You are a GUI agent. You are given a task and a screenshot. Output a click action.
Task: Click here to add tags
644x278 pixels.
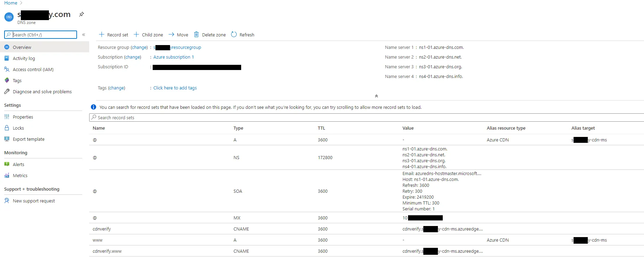pos(175,88)
